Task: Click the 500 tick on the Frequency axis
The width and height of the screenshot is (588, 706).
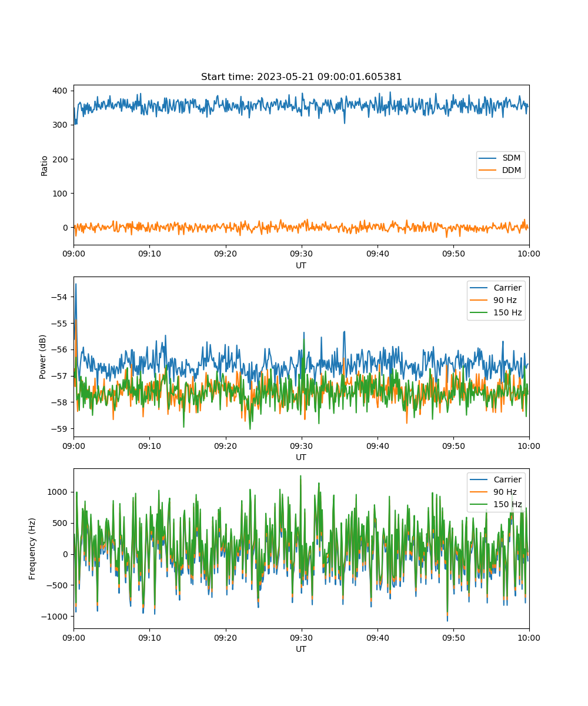Action: (x=61, y=523)
